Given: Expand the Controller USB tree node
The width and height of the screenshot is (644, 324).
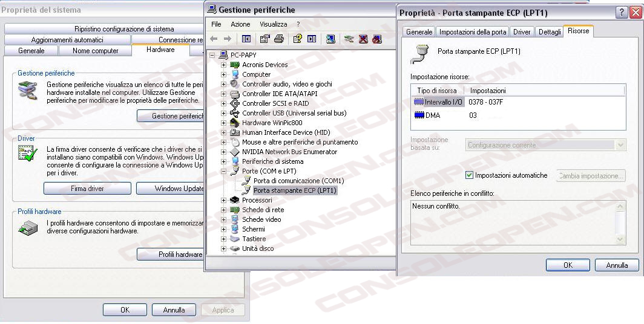Looking at the screenshot, I should pyautogui.click(x=224, y=113).
